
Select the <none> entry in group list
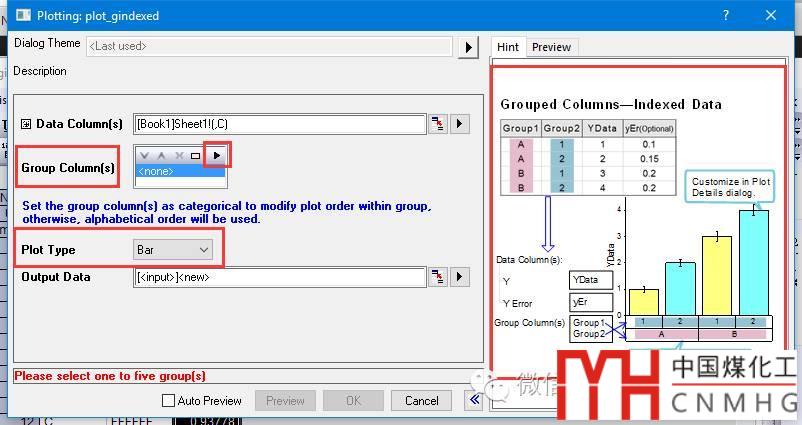[x=180, y=171]
